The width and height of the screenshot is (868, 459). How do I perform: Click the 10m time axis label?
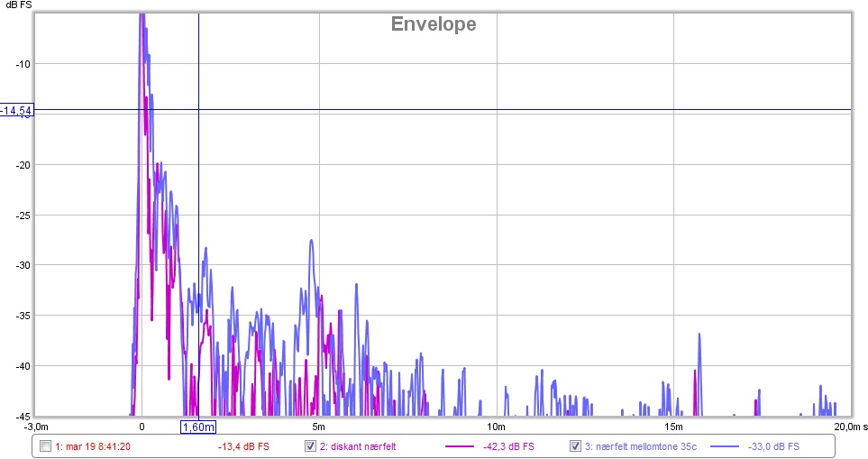(x=496, y=427)
